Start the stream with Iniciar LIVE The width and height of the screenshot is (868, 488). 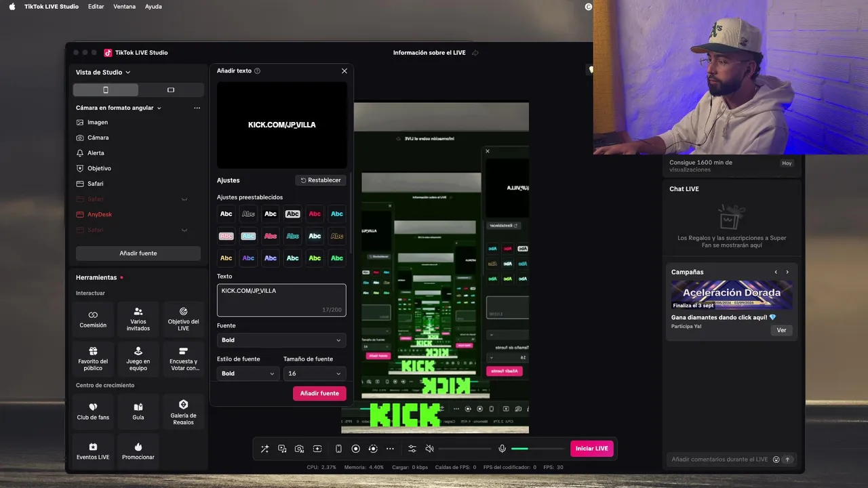click(592, 449)
